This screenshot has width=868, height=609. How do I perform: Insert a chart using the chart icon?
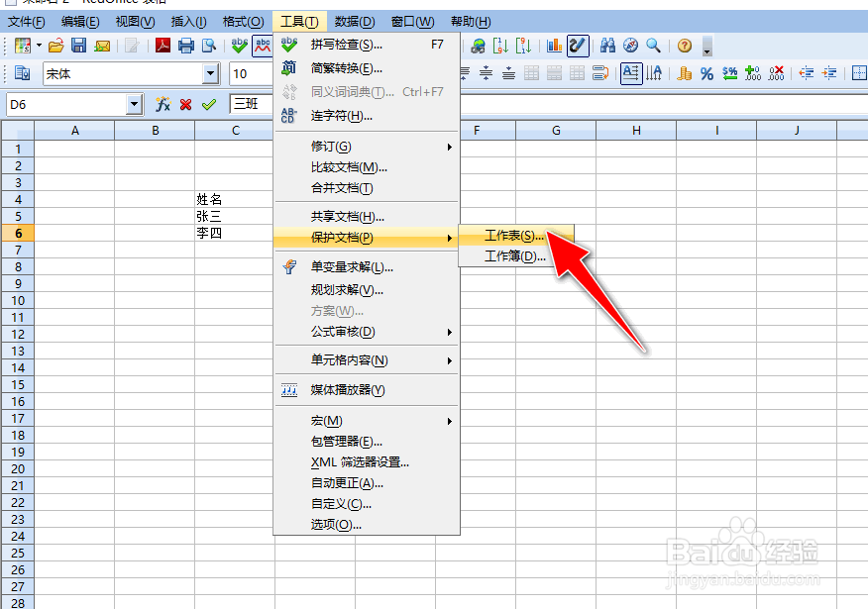(553, 47)
